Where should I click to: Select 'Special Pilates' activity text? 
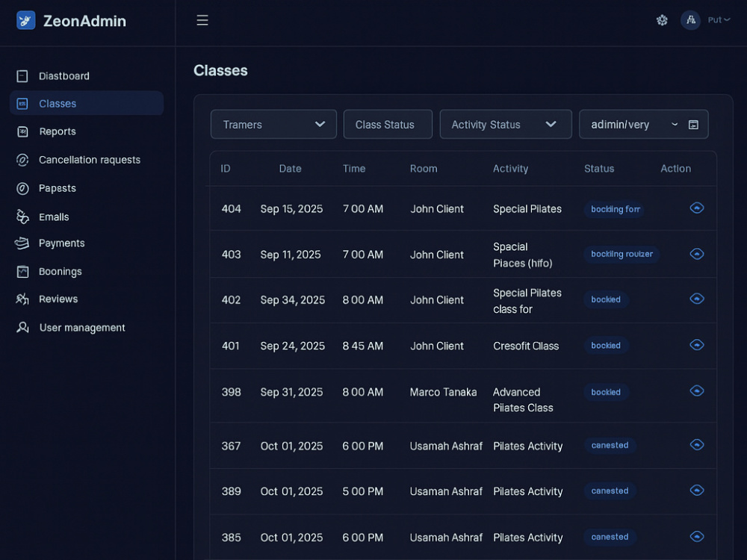(x=527, y=209)
